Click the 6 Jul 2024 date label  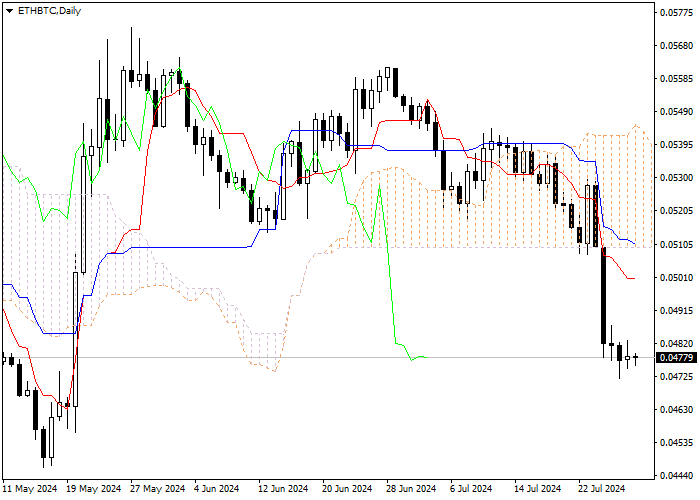(471, 489)
